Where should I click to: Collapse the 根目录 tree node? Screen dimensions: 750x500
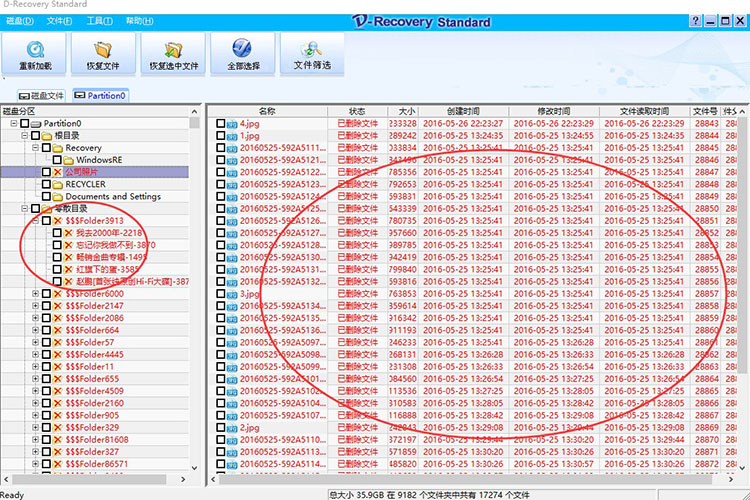click(25, 136)
